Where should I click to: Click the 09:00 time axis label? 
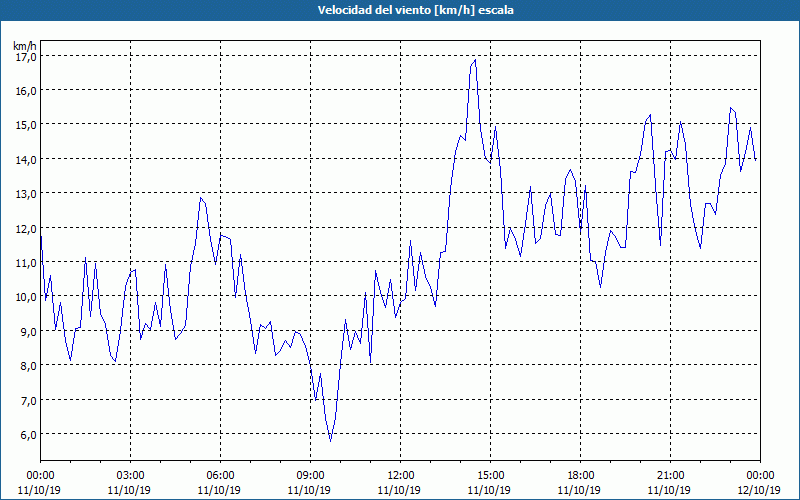pyautogui.click(x=310, y=476)
